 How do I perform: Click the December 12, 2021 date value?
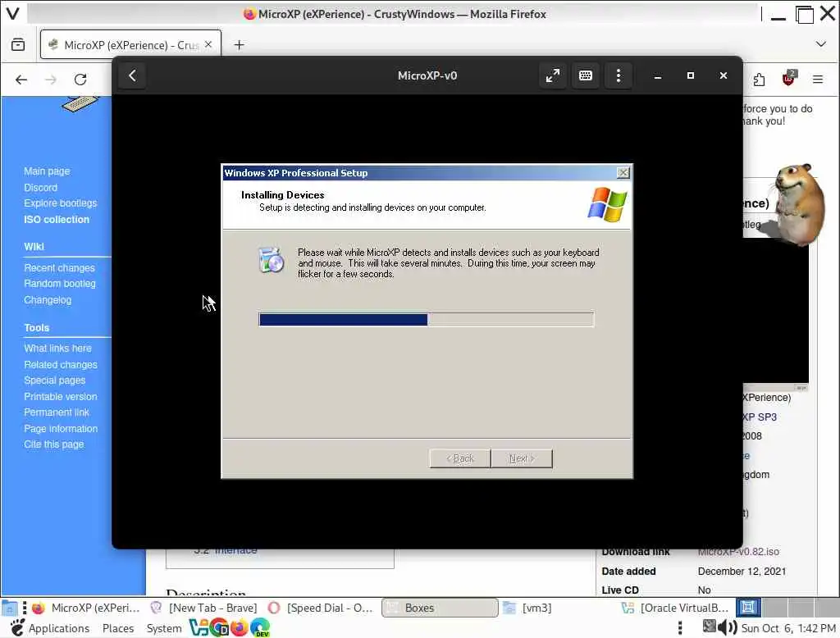[742, 571]
